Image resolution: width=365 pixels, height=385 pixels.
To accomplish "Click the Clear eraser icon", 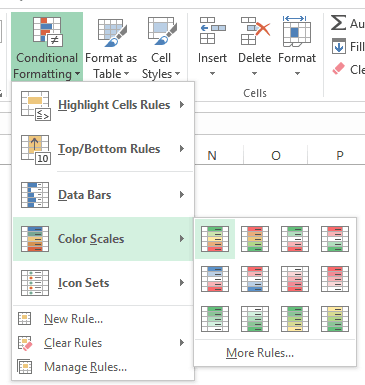I will 338,69.
